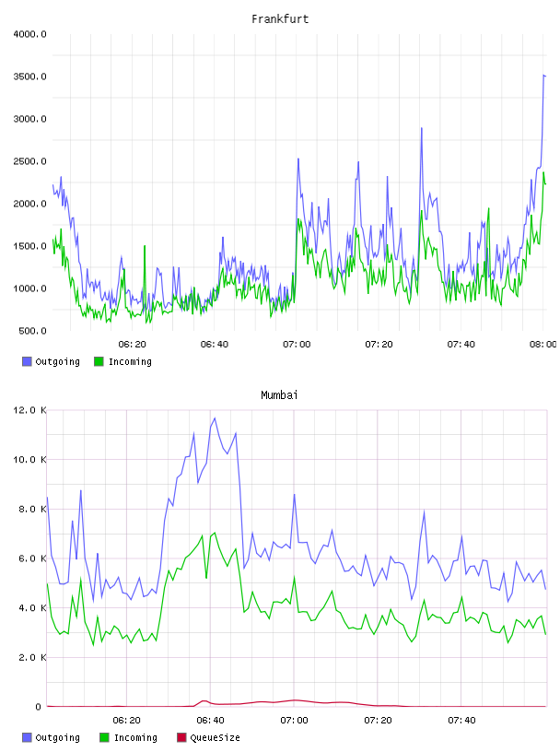Click the 07:00 time label on Mumbai chart
The image size is (560, 752).
tap(294, 721)
